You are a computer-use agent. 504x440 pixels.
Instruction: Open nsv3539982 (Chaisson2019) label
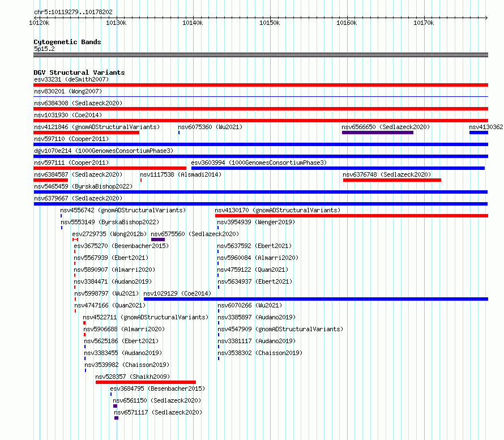coord(127,365)
